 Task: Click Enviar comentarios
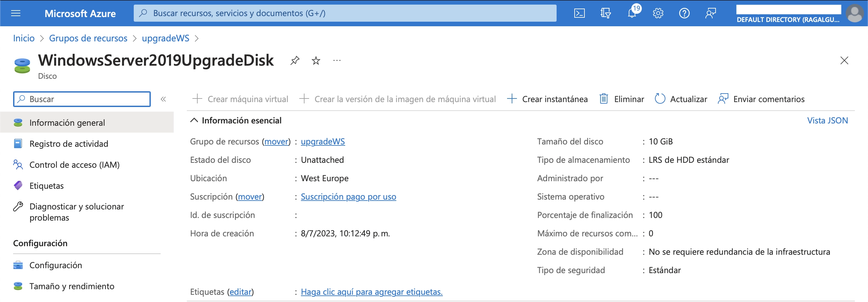[x=761, y=99]
